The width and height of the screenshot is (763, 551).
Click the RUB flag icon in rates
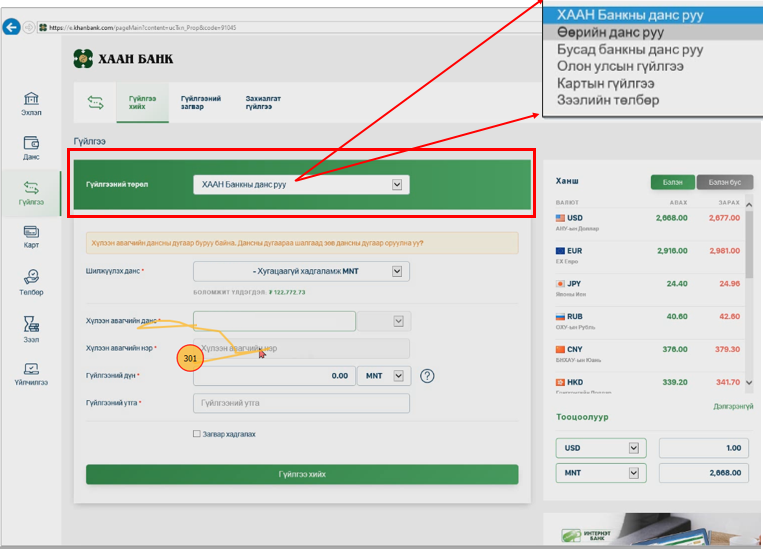(560, 317)
